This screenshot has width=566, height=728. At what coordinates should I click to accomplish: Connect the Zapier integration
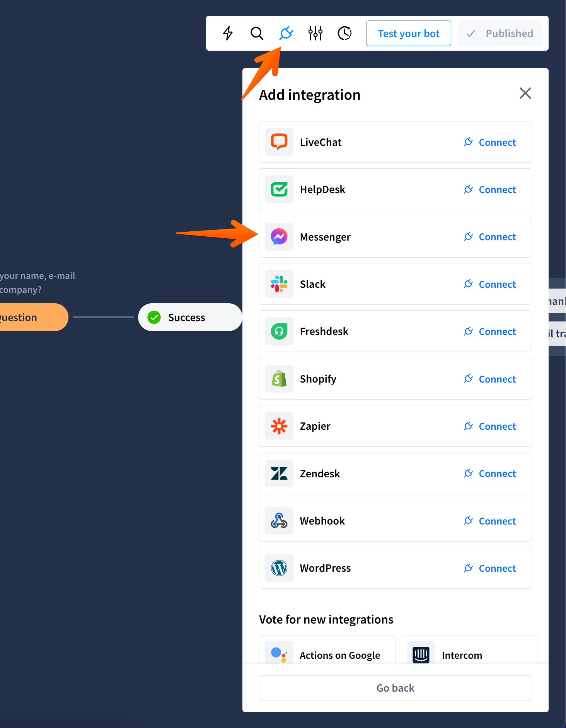(x=490, y=426)
